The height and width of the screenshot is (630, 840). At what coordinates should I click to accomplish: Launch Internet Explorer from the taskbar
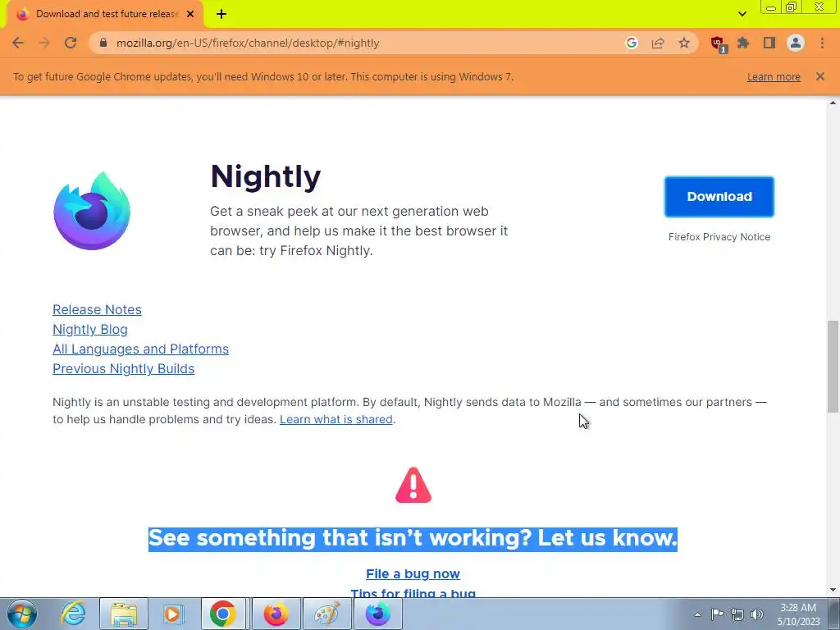pos(73,614)
